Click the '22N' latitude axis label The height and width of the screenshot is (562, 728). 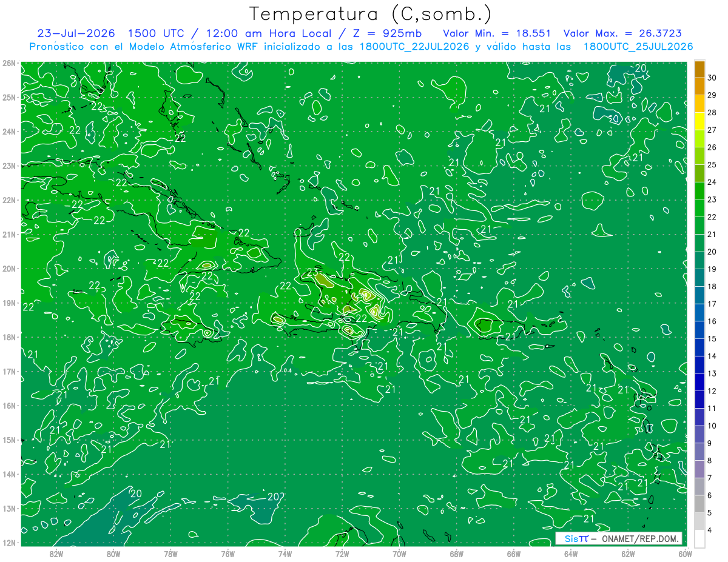point(9,200)
